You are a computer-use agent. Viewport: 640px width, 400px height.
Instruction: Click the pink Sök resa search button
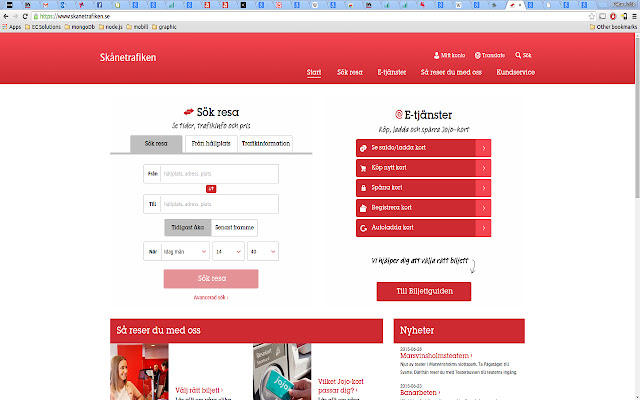click(211, 278)
